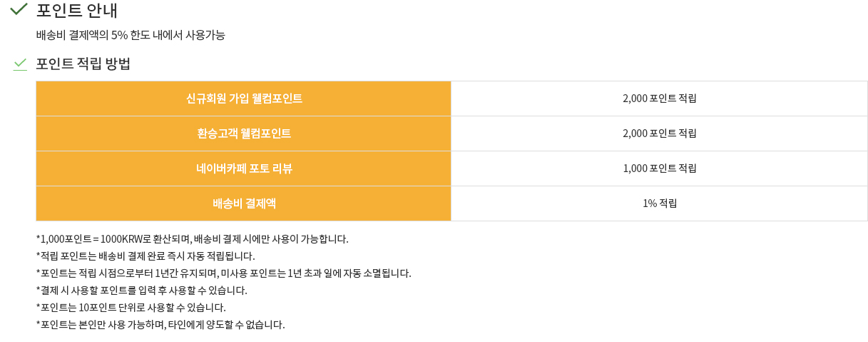Screen dimensions: 868x342
Task: Click the dark green checkmark beside 포인트 안내
Action: 19,9
